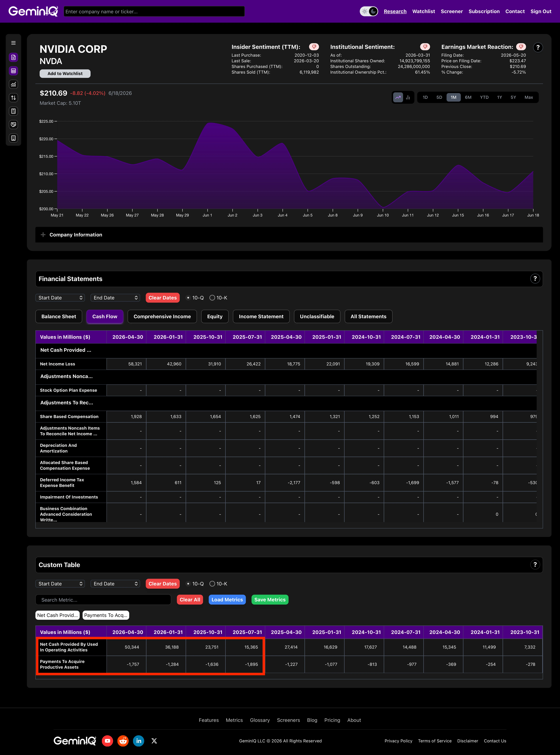This screenshot has height=755, width=560.
Task: Select the Cash Flow tab
Action: coord(105,316)
